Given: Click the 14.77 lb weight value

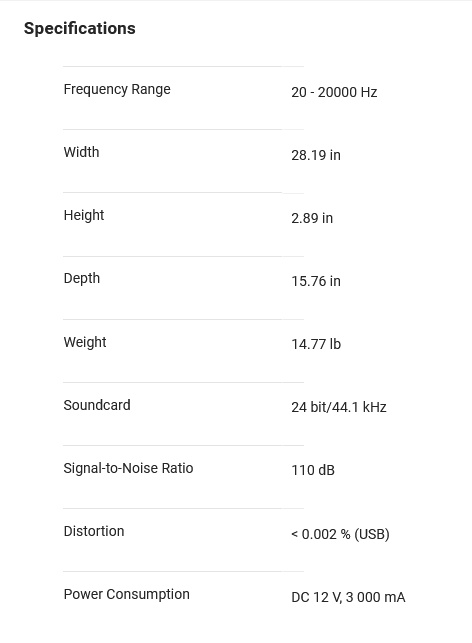Looking at the screenshot, I should click(x=316, y=344).
